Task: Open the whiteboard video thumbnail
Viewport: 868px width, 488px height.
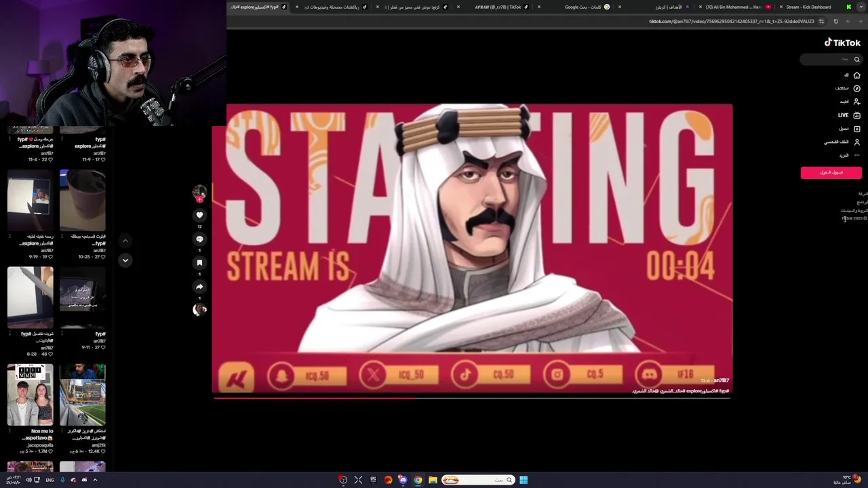Action: (x=30, y=201)
